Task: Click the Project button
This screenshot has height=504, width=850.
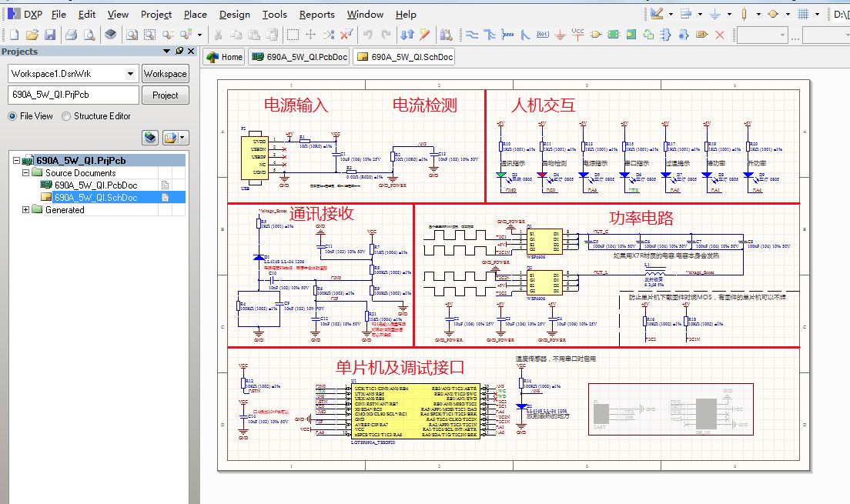Action: tap(166, 95)
